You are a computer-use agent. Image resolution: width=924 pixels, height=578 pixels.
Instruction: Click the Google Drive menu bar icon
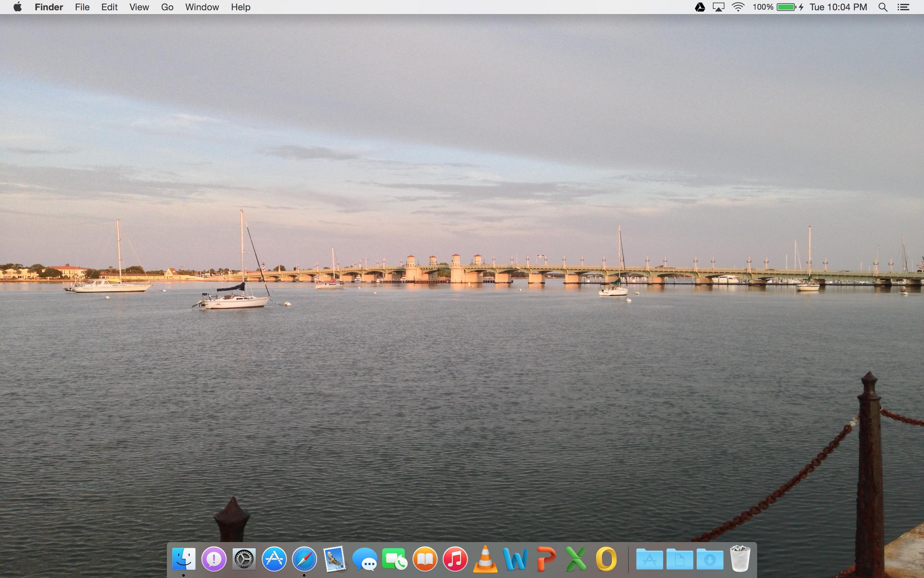pyautogui.click(x=700, y=7)
